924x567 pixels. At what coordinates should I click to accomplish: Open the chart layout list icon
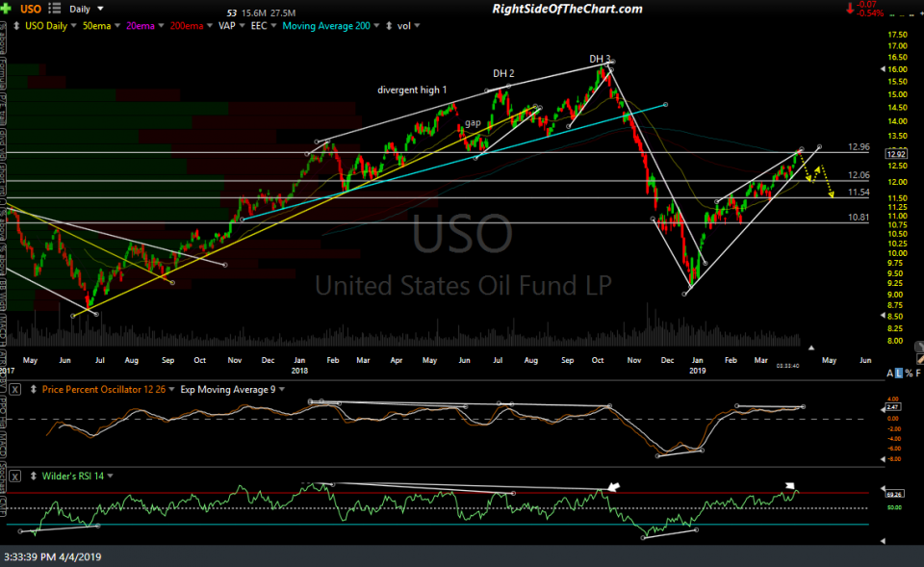pyautogui.click(x=53, y=9)
